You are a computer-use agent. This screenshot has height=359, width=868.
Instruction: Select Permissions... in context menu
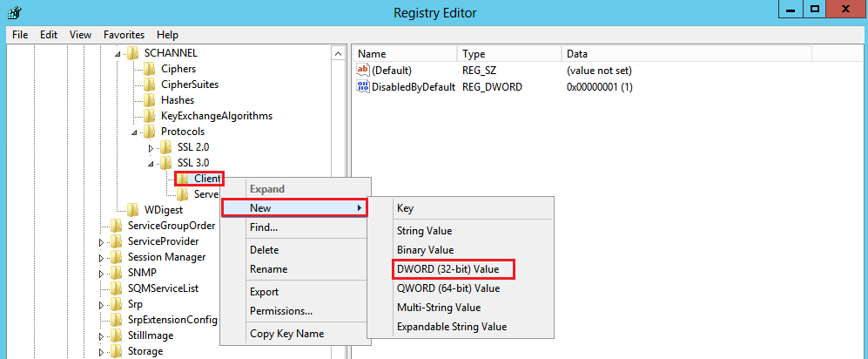tap(280, 311)
